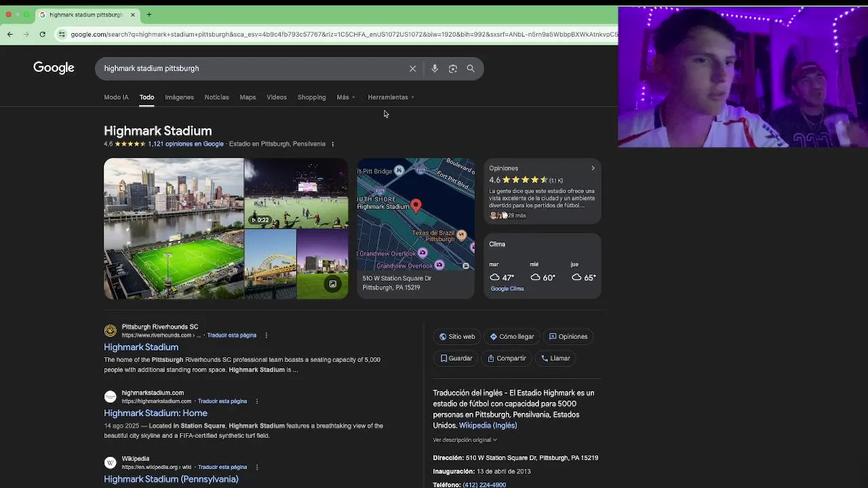Open the yellow bridge photo thumbnail
This screenshot has height=488, width=868.
coord(270,264)
